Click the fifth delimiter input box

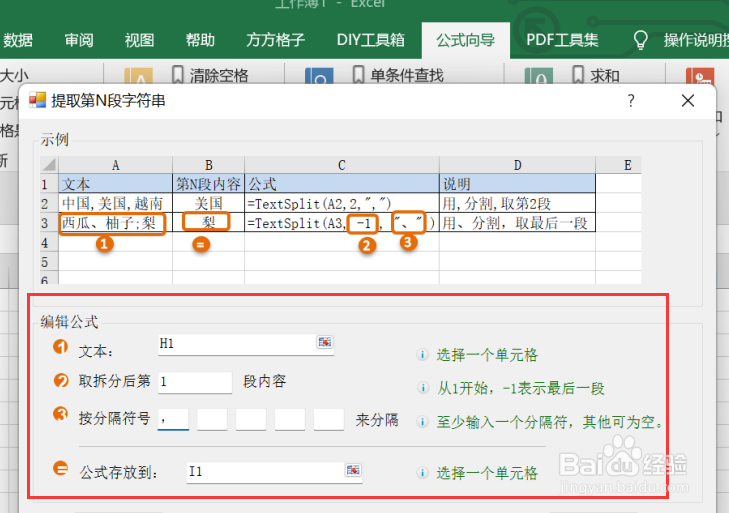click(x=329, y=420)
